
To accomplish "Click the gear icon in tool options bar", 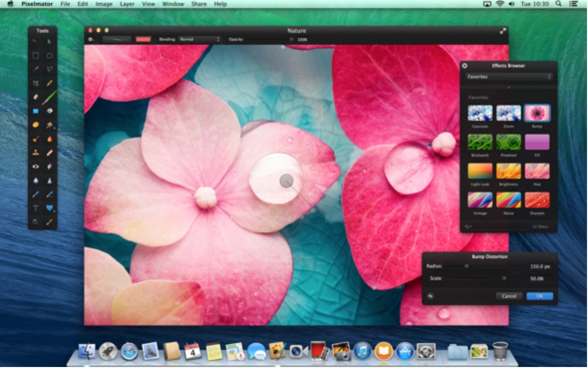I will [x=91, y=39].
